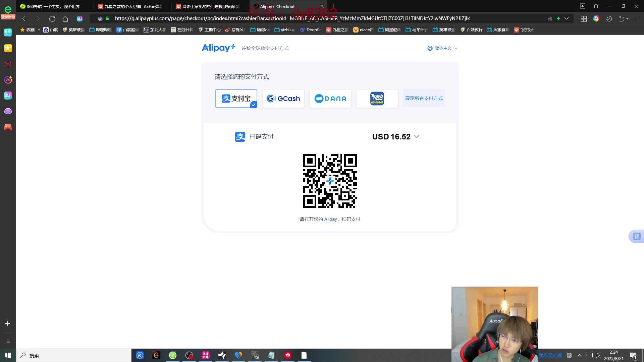The width and height of the screenshot is (644, 362).
Task: Click the 扫码支付 Alipay icon
Action: [240, 136]
